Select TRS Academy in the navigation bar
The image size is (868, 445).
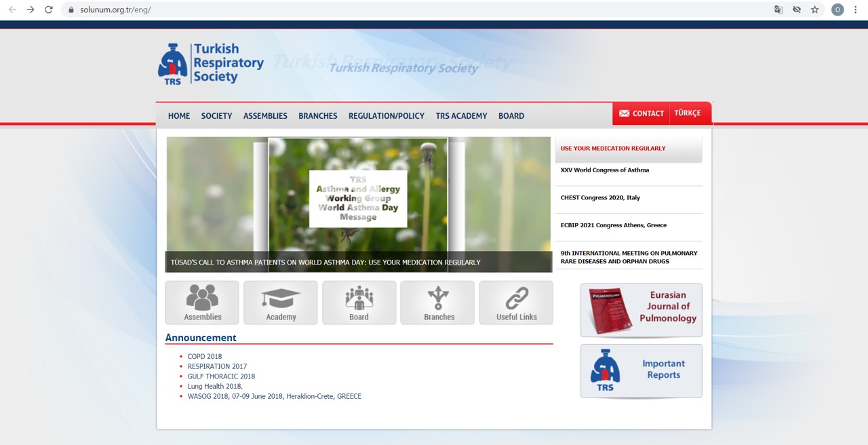[461, 116]
